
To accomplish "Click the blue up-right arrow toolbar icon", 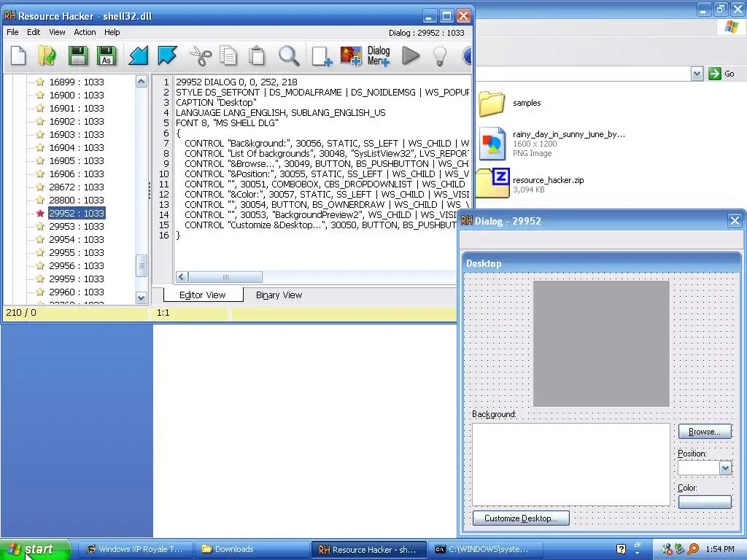I will [167, 55].
